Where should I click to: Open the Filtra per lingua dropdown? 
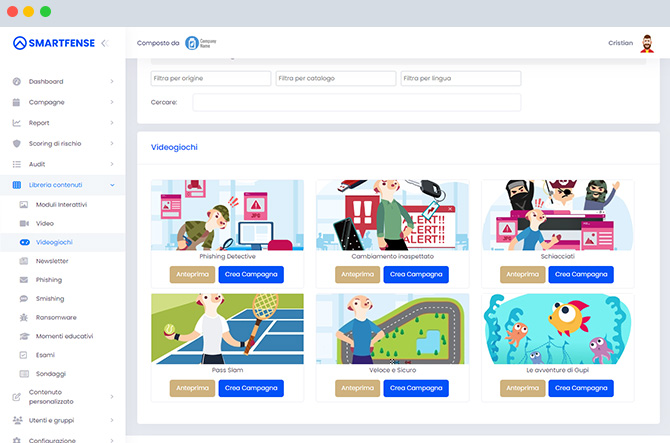click(x=461, y=79)
